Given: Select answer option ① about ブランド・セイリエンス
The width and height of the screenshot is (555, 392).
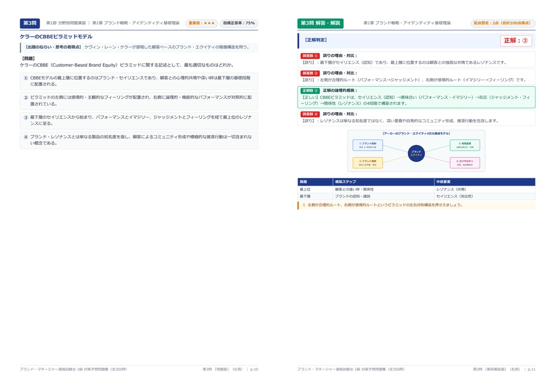Looking at the screenshot, I should click(139, 81).
